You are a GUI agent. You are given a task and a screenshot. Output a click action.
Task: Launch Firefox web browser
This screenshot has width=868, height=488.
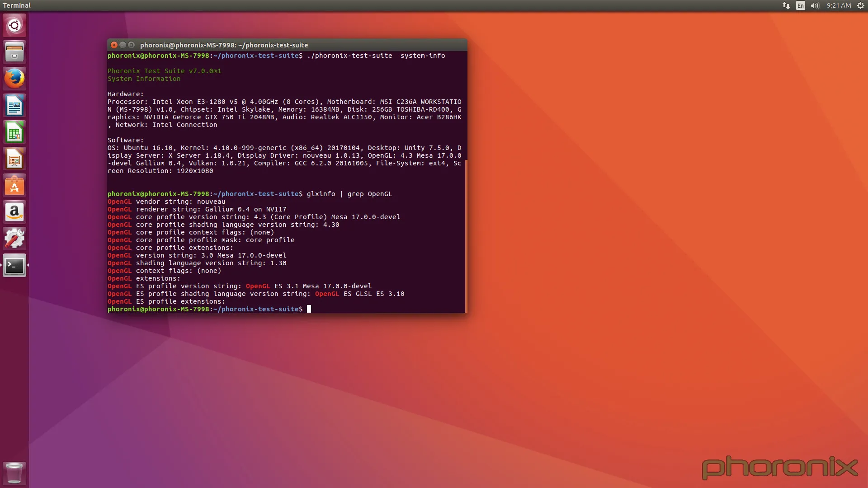click(x=14, y=79)
